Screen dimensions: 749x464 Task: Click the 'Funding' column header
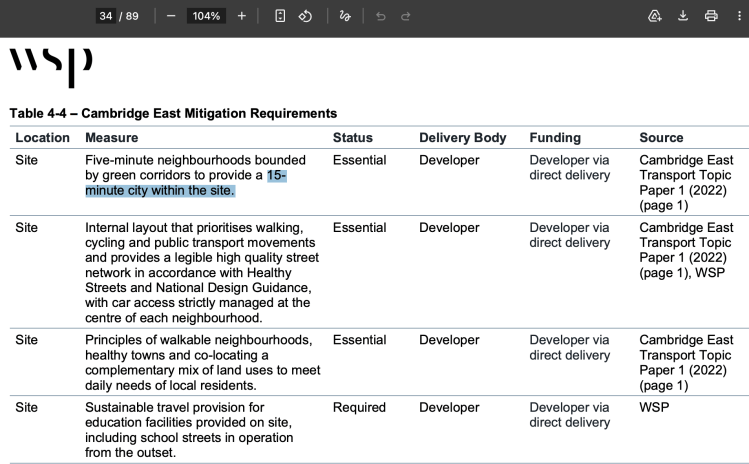[x=555, y=138]
